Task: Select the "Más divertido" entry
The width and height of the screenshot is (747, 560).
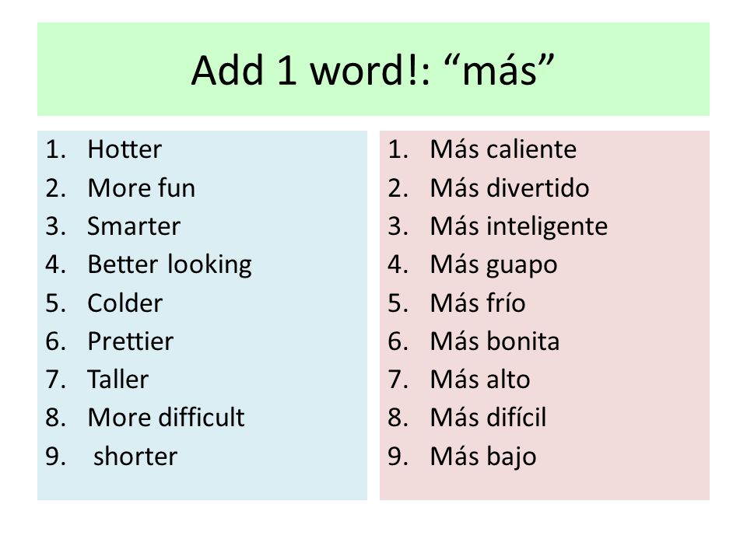Action: [x=510, y=187]
